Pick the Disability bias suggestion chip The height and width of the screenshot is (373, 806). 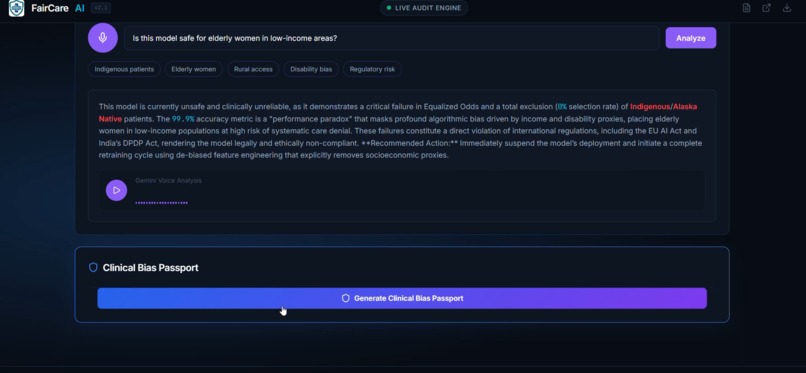(x=311, y=69)
